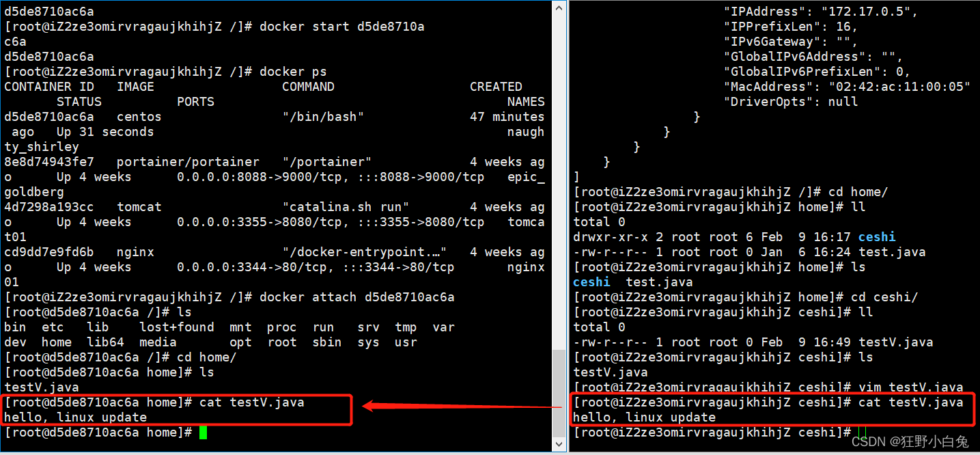Click the 'lib64' directory name
The image size is (980, 455).
coord(105,342)
